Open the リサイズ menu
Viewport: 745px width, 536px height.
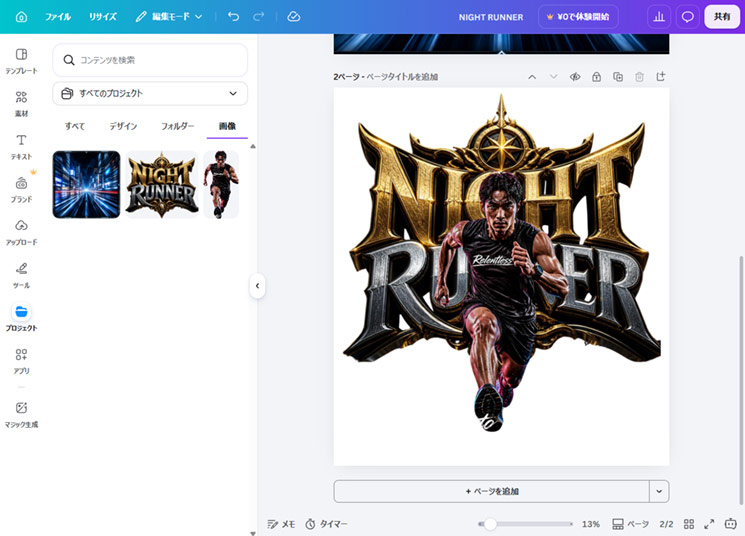click(x=103, y=17)
